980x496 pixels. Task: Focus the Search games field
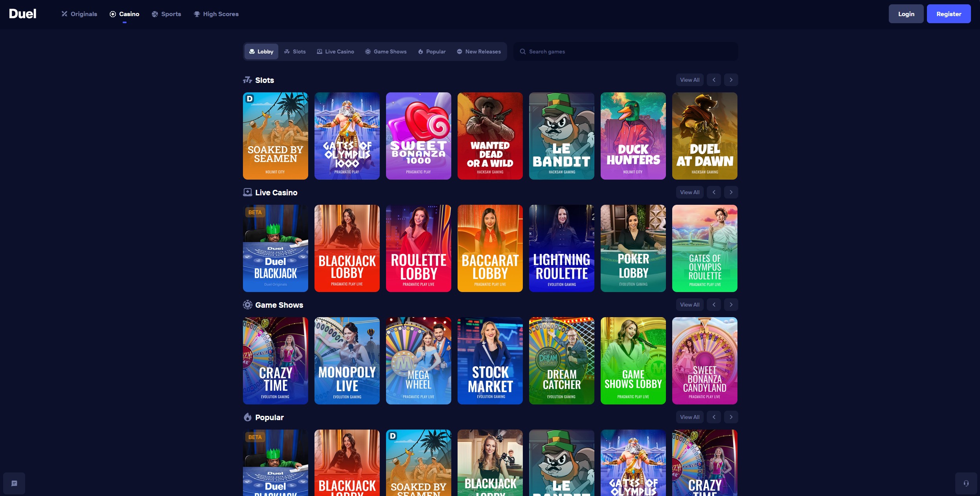(626, 51)
